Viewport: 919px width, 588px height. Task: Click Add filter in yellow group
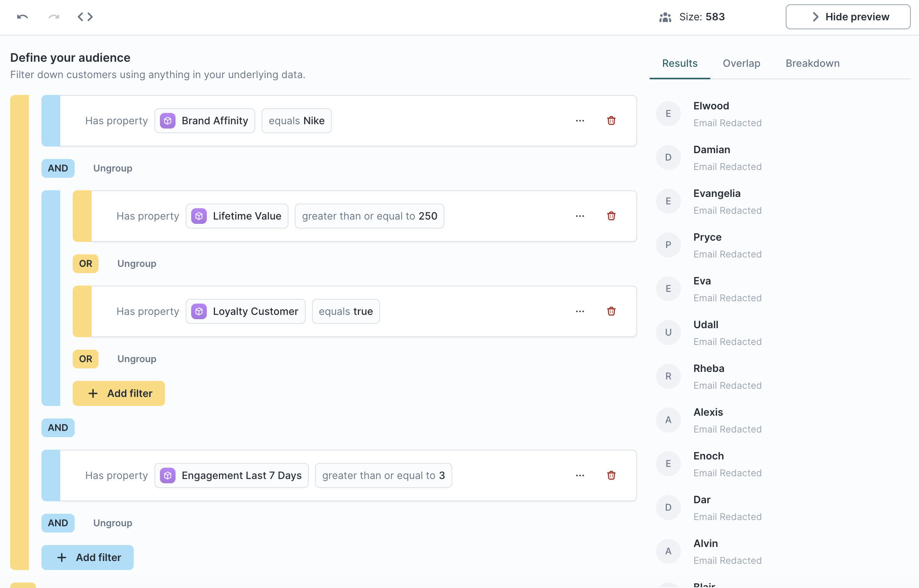(x=119, y=393)
